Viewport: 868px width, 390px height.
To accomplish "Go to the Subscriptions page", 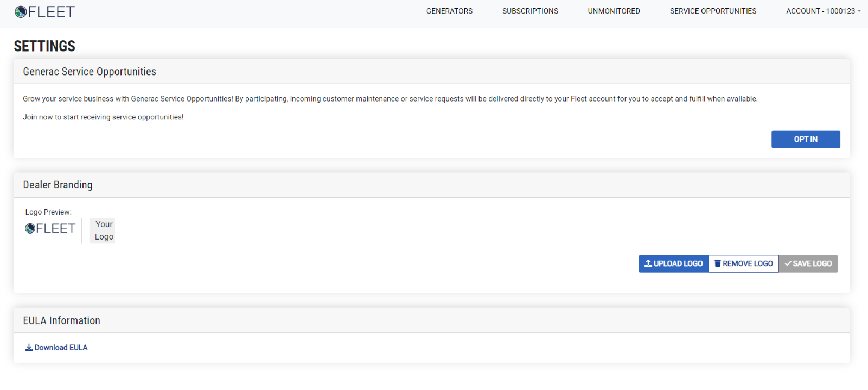I will 530,11.
